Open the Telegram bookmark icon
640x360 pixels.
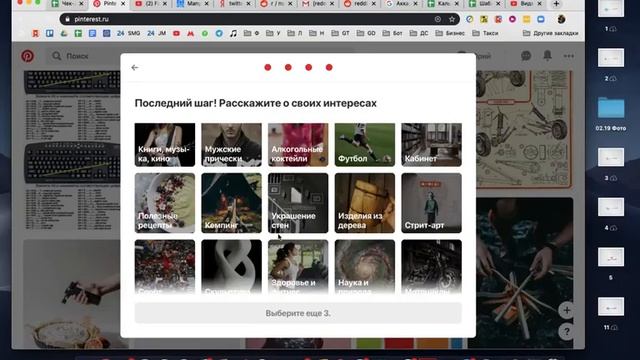click(219, 33)
